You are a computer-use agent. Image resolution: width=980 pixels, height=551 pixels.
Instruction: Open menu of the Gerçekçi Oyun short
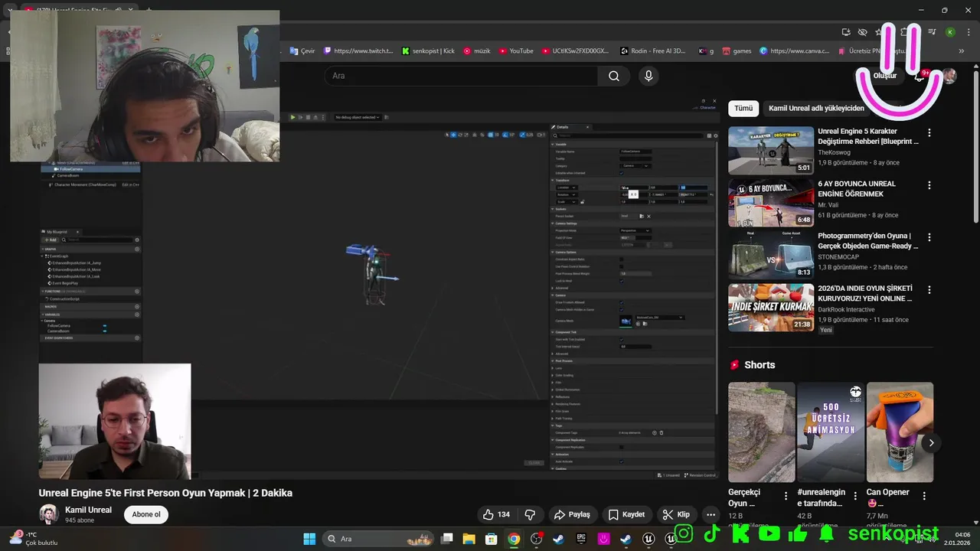[786, 496]
